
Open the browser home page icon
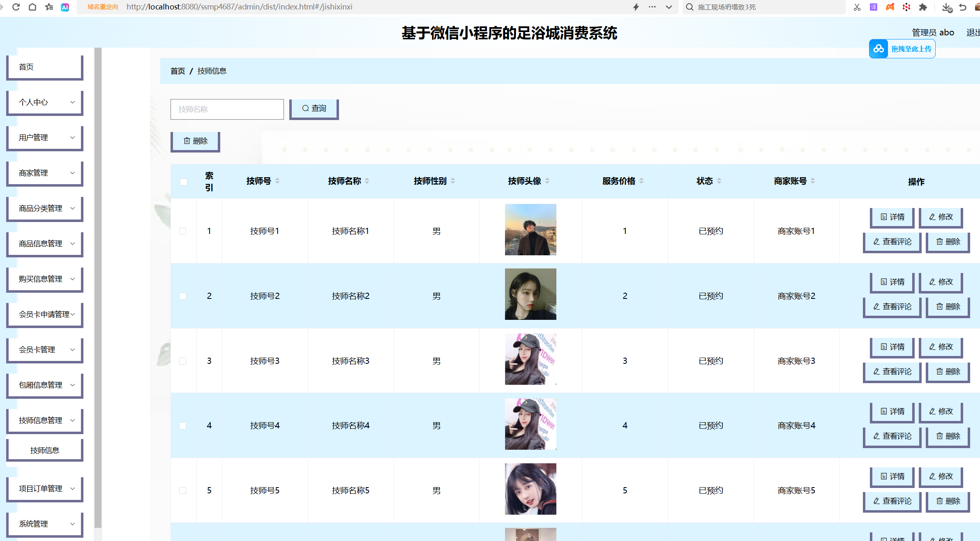coord(32,7)
